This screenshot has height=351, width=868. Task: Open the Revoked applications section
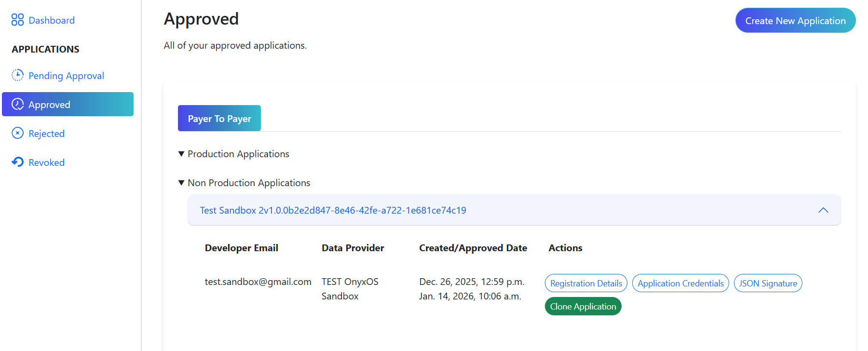(46, 162)
